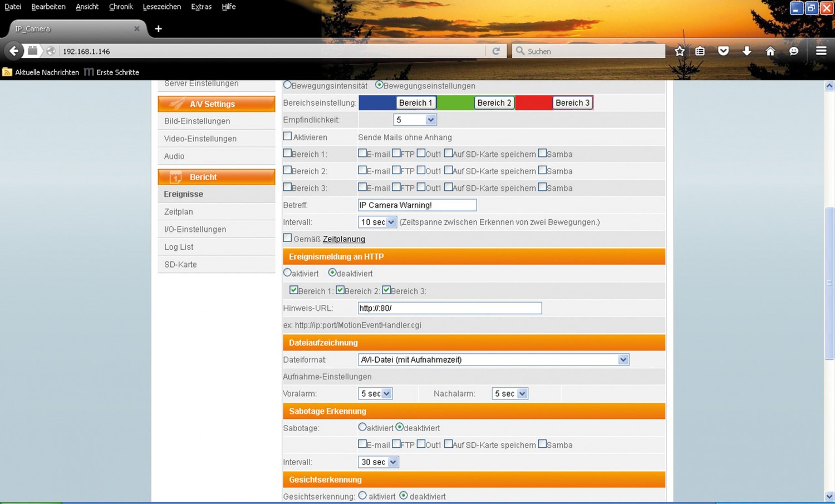This screenshot has width=835, height=504.
Task: Click the search magnifier icon
Action: click(x=520, y=51)
